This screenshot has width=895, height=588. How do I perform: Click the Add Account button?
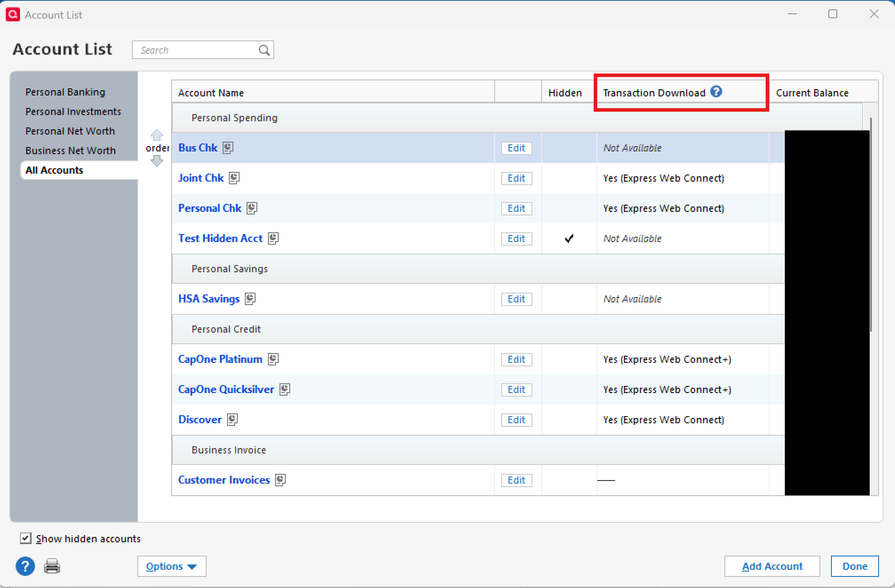(x=772, y=566)
